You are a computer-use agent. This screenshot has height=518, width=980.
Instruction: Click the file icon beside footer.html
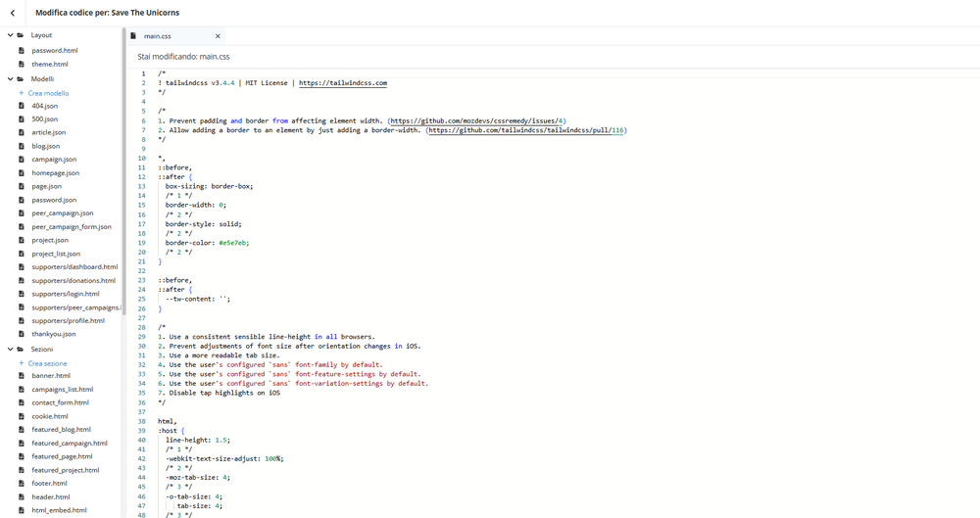21,484
